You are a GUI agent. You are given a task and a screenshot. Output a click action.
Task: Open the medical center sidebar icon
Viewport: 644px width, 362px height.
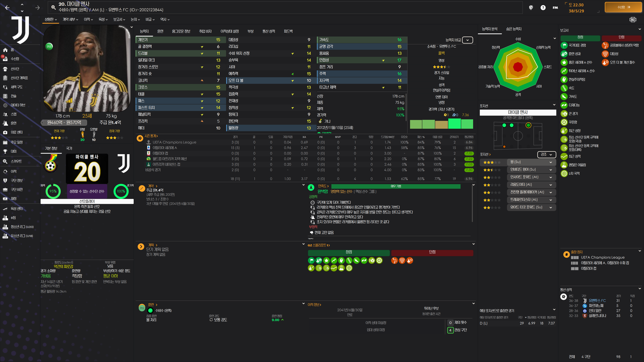point(5,132)
